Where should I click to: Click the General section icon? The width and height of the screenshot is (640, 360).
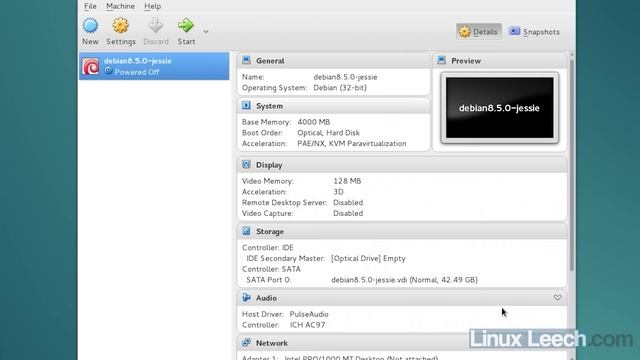click(x=246, y=60)
